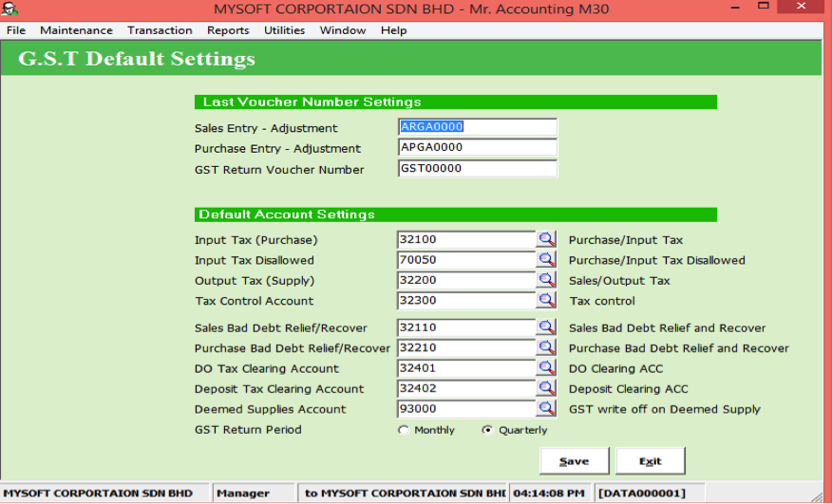Image resolution: width=832 pixels, height=504 pixels.
Task: Select Monthly GST return period
Action: click(x=404, y=430)
